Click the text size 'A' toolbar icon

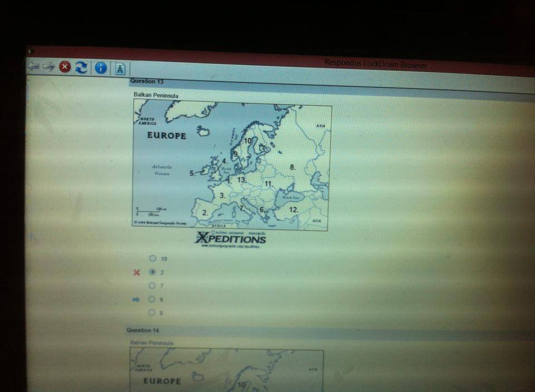[120, 69]
